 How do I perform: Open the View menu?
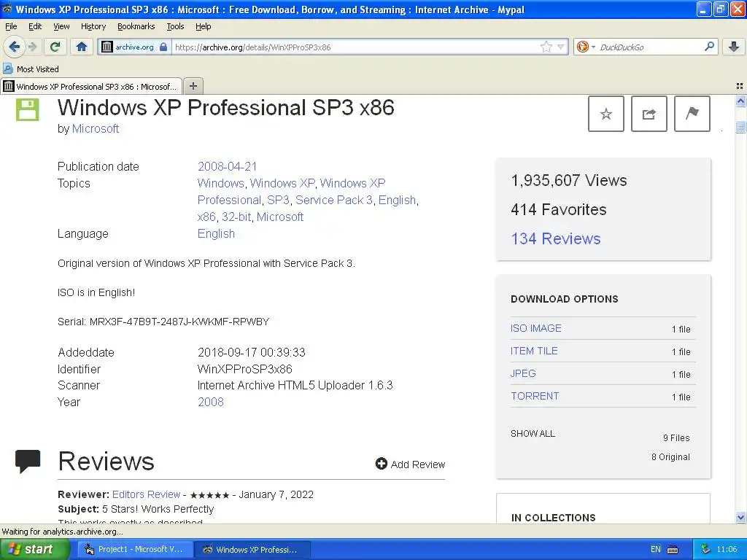coord(61,26)
